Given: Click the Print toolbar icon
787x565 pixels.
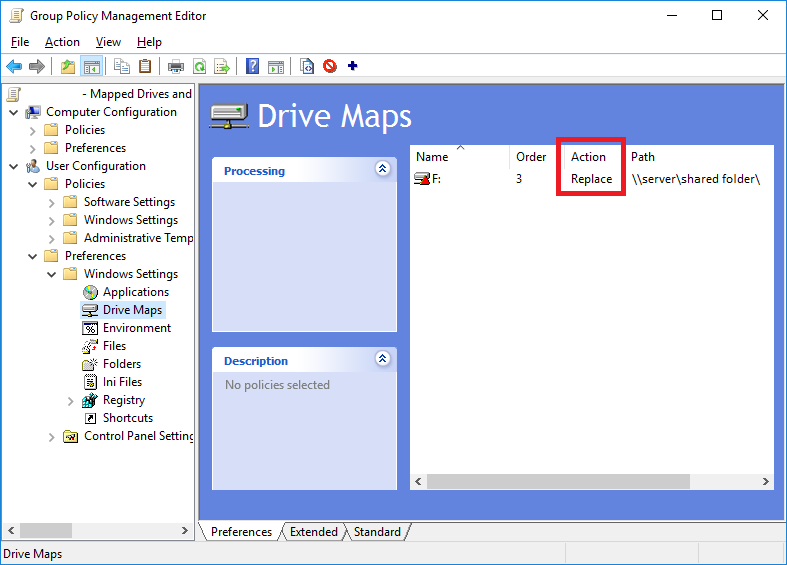Looking at the screenshot, I should click(x=176, y=67).
